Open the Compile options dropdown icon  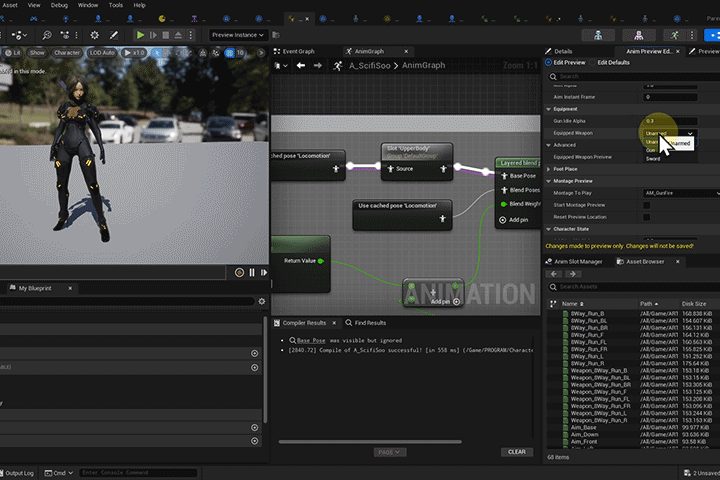[19, 35]
